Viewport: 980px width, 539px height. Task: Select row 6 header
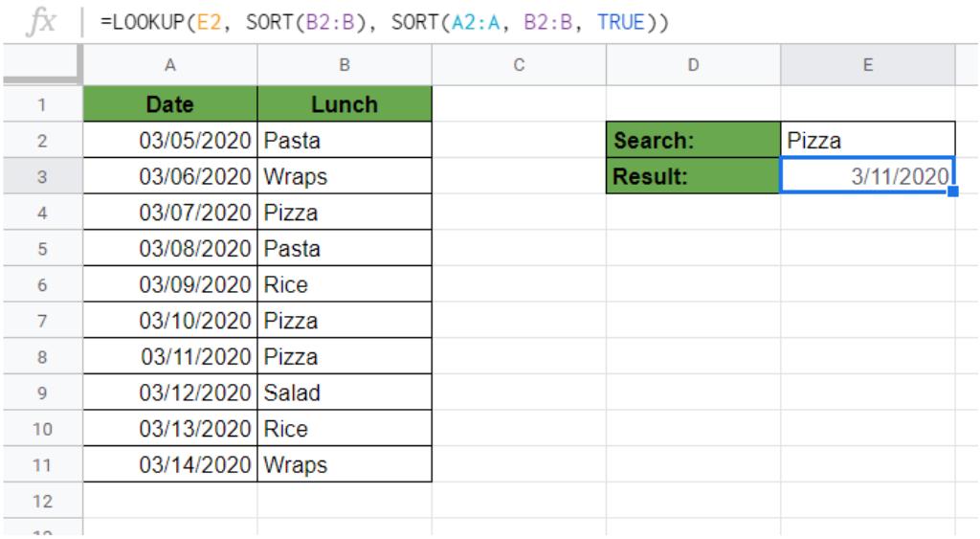coord(41,285)
